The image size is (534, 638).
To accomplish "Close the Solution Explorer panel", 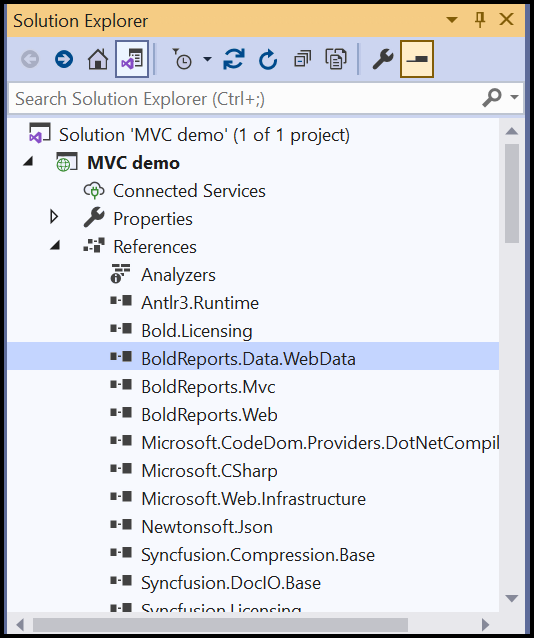I will click(x=506, y=19).
